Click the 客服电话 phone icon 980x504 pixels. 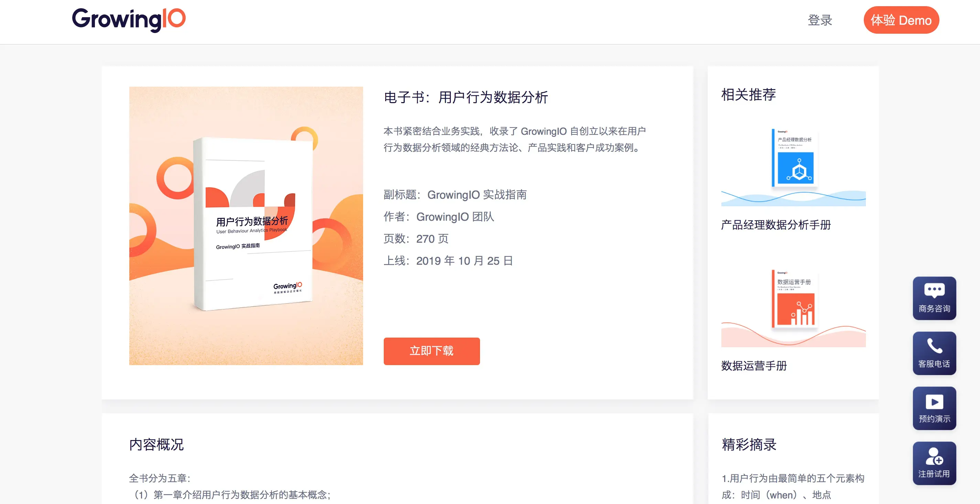click(x=934, y=353)
